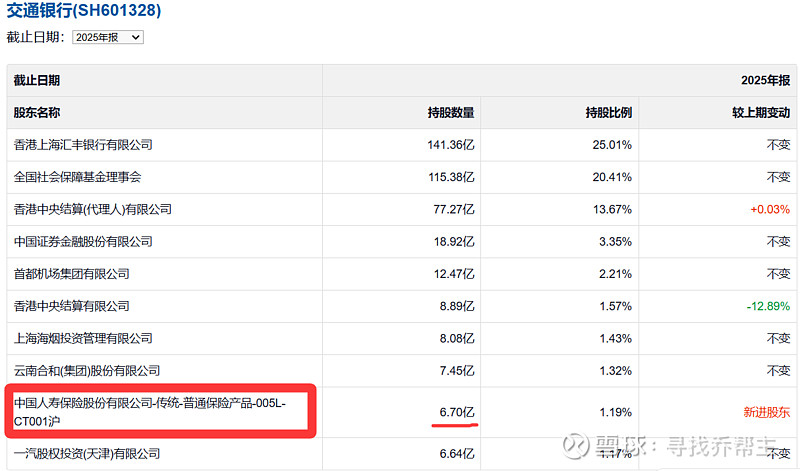The height and width of the screenshot is (471, 800).
Task: Click the Xueqiu snowball watermark logo
Action: click(577, 442)
